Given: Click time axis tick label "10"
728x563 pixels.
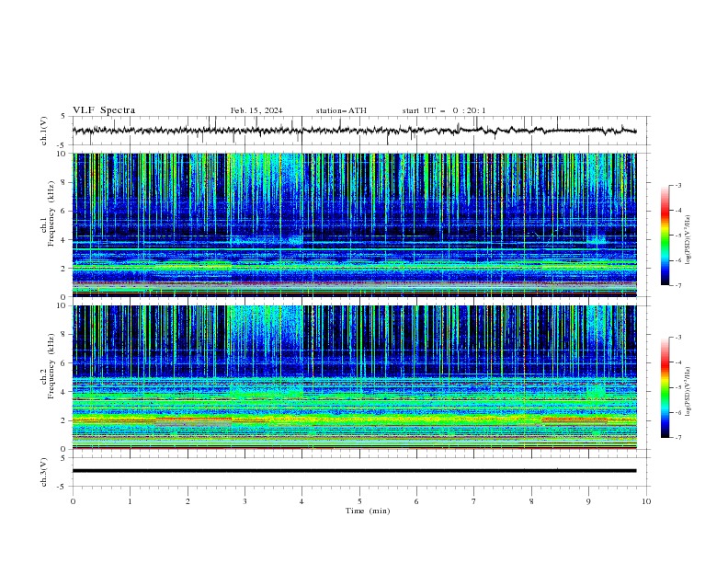Looking at the screenshot, I should 646,501.
